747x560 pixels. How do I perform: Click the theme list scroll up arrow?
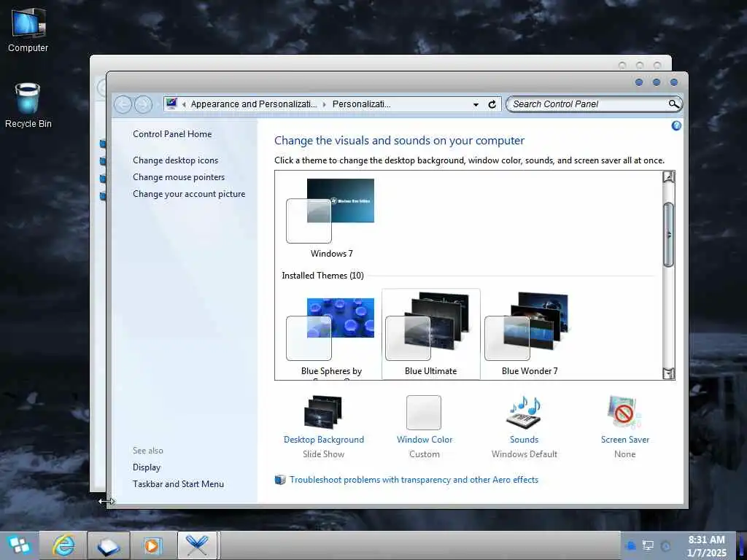click(668, 177)
